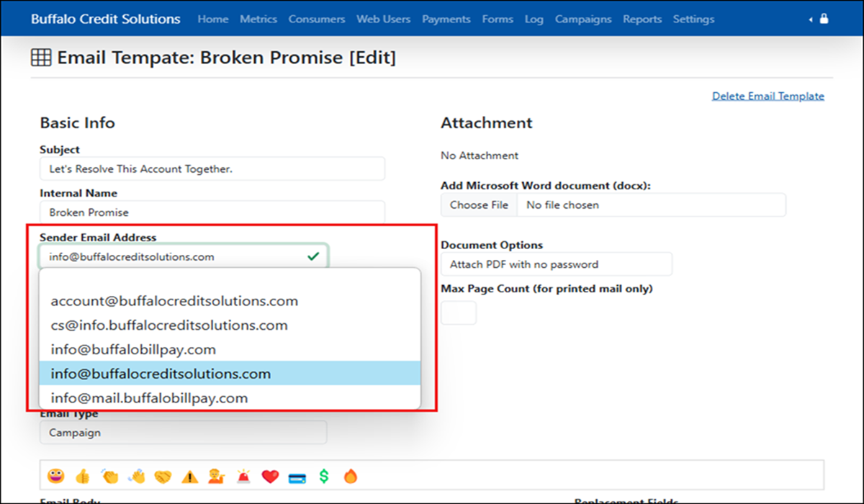Click the 'No Attachment' text
Screen dimensions: 864x504
pyautogui.click(x=480, y=156)
